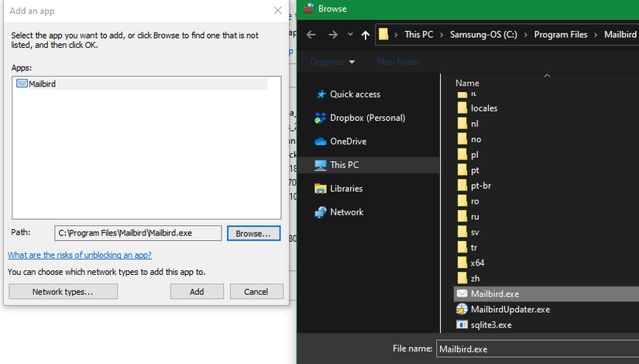Open recent locations dropdown arrow

pyautogui.click(x=350, y=35)
